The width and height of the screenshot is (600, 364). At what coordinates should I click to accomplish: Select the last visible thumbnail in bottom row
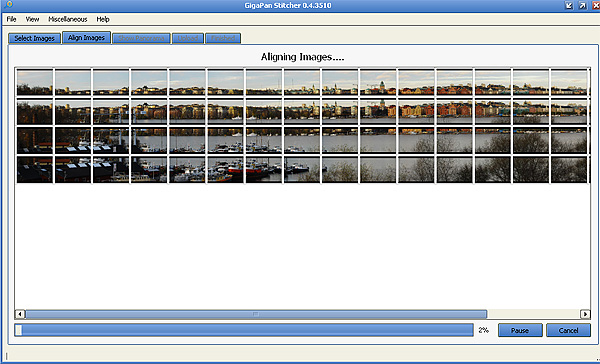tap(569, 169)
